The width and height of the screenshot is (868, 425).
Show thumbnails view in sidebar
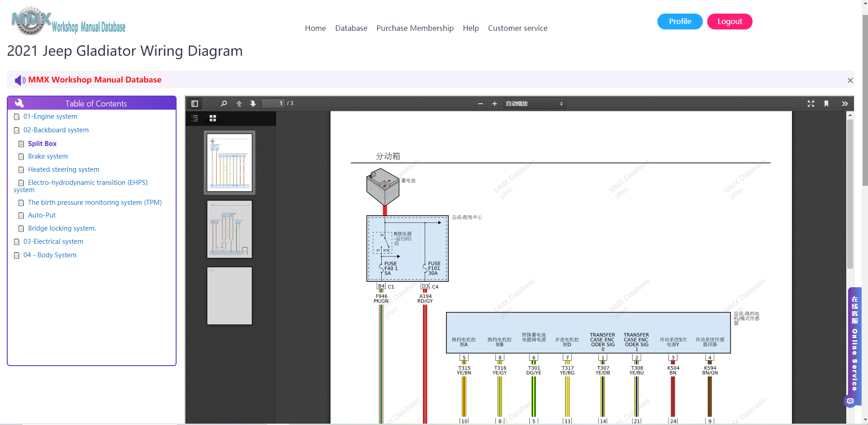point(213,118)
